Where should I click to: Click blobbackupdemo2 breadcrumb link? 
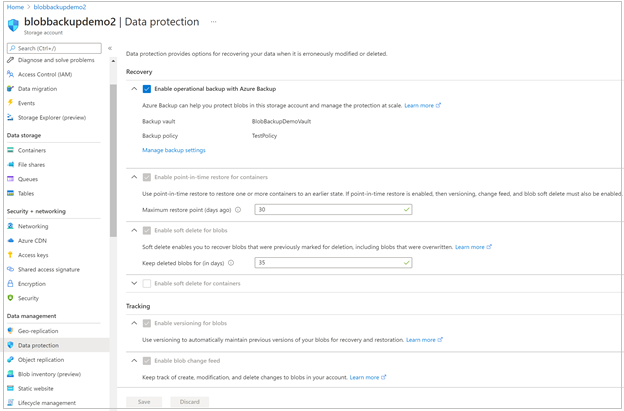tap(60, 7)
